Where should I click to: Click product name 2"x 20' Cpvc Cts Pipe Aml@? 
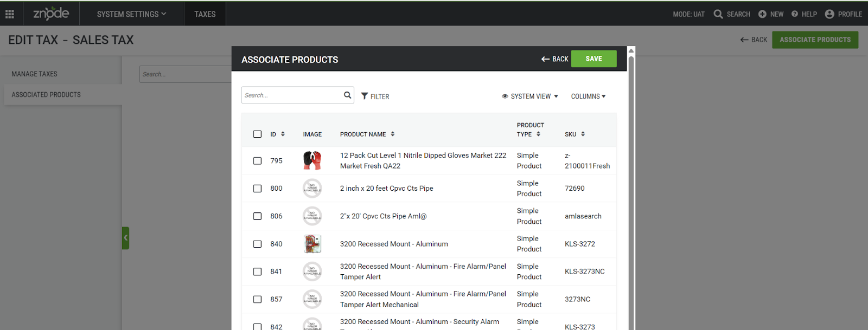coord(383,216)
